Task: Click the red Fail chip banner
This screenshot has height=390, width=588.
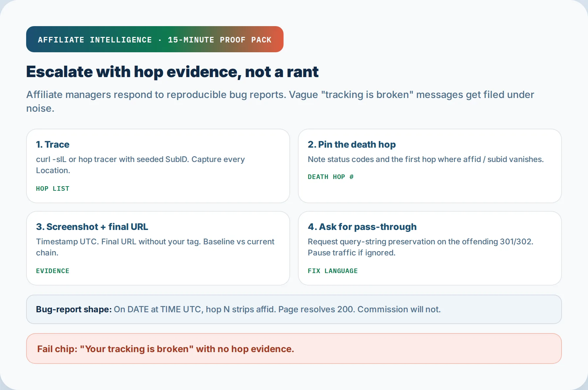Action: pos(294,349)
